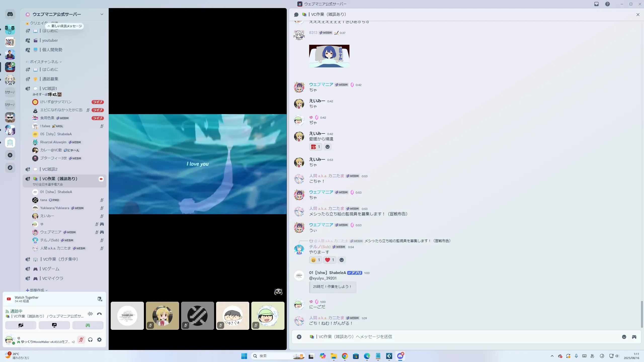Image resolution: width=644 pixels, height=362 pixels.
Task: Click the share screen button
Action: pyautogui.click(x=54, y=325)
